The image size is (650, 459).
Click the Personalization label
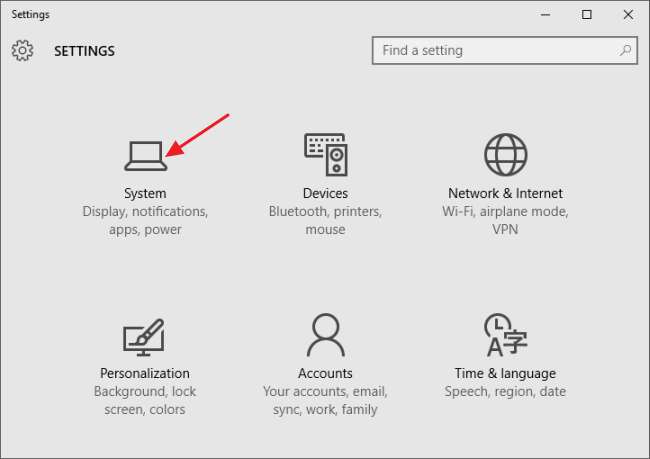145,373
